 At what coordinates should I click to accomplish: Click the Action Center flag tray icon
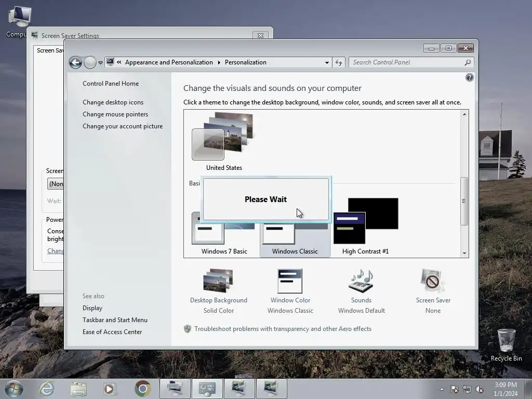[454, 389]
